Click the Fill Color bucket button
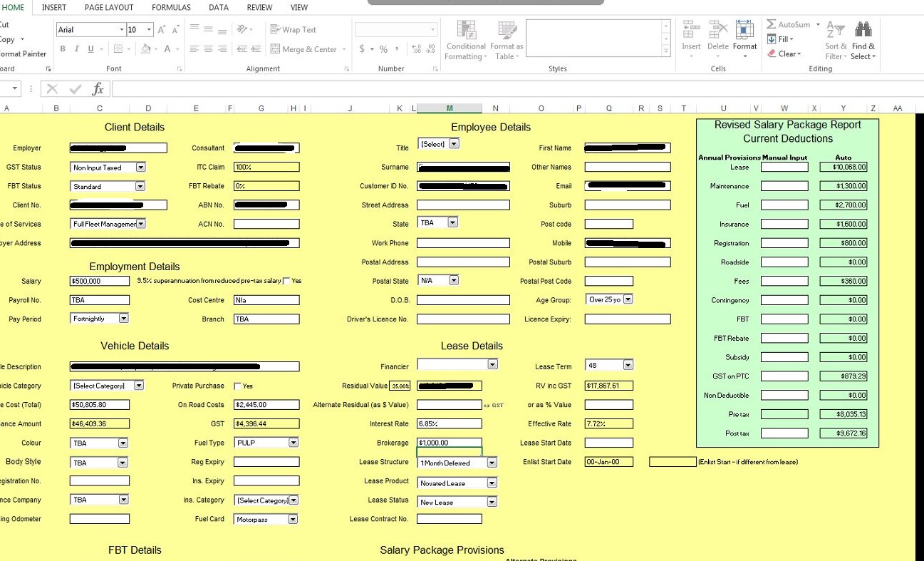 pyautogui.click(x=146, y=49)
